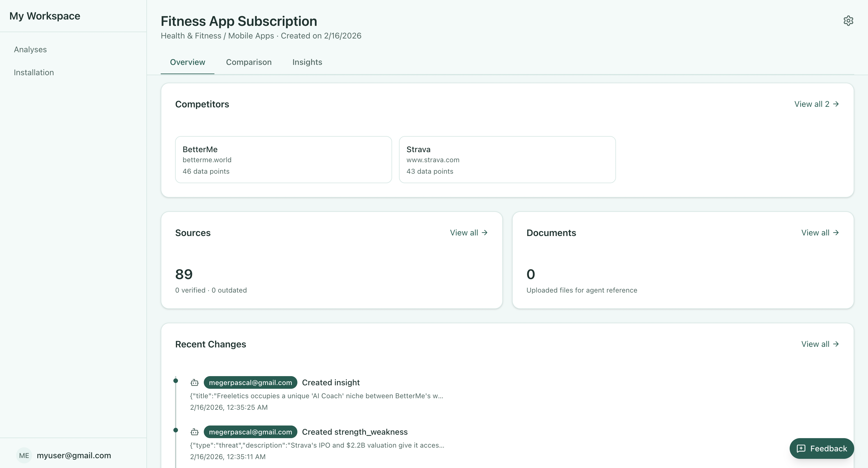Select the Overview tab

(187, 62)
